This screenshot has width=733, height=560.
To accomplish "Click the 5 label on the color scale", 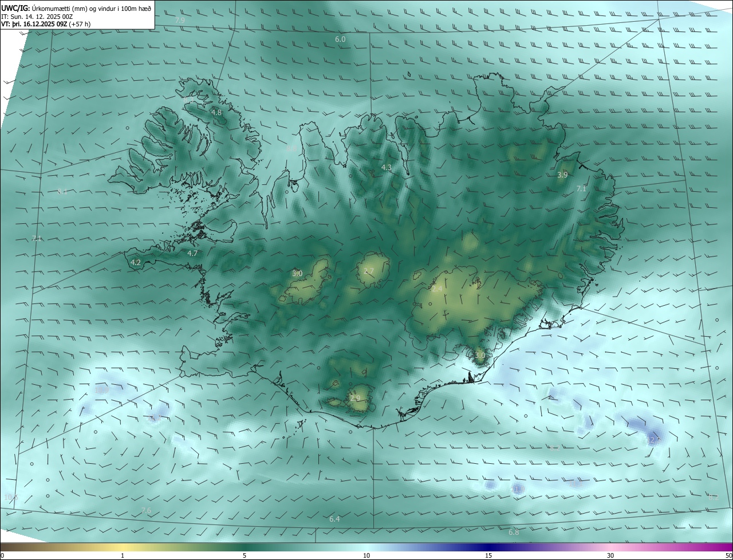I will coord(245,555).
